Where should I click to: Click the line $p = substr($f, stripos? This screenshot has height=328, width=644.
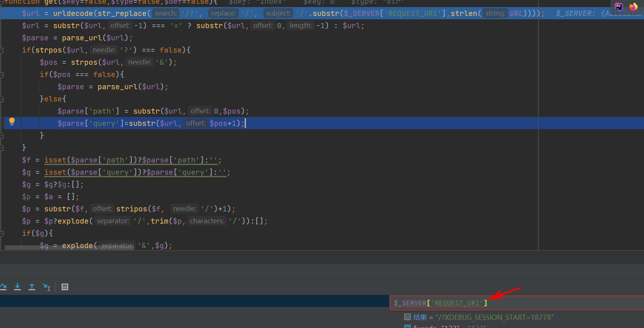click(x=128, y=209)
